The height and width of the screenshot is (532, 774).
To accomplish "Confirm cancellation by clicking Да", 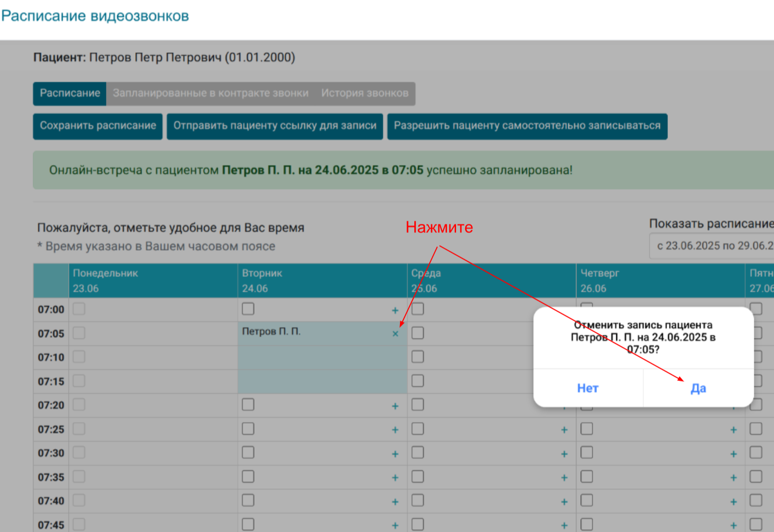I will click(698, 388).
